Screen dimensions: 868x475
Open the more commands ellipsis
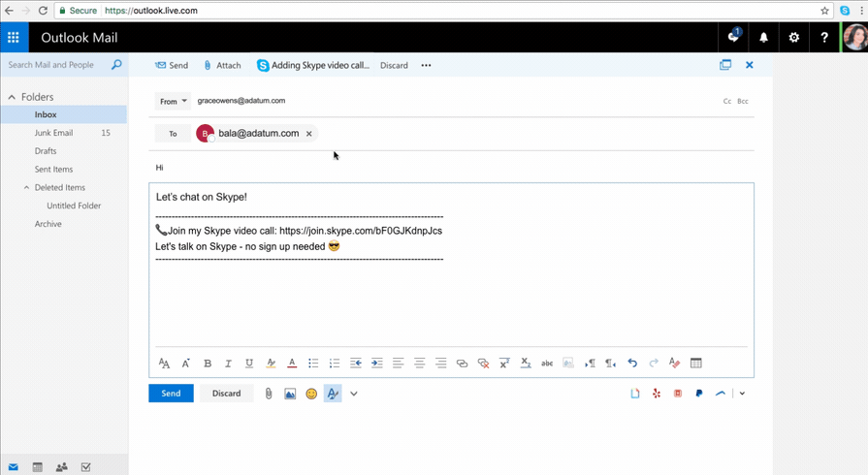pyautogui.click(x=426, y=65)
